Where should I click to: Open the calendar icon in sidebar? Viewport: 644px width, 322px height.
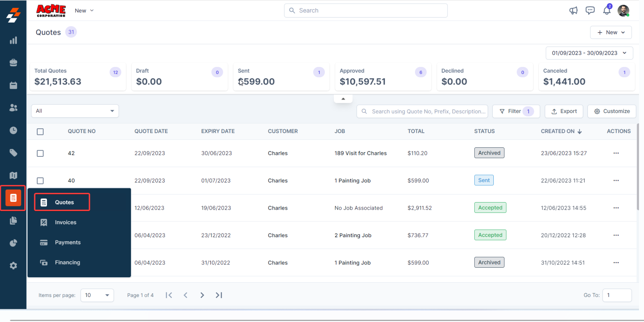tap(13, 86)
